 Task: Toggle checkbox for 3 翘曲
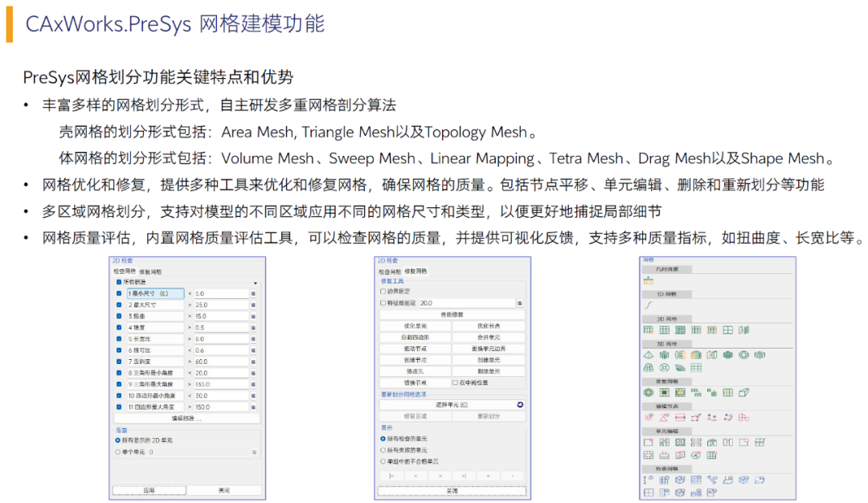click(x=119, y=317)
